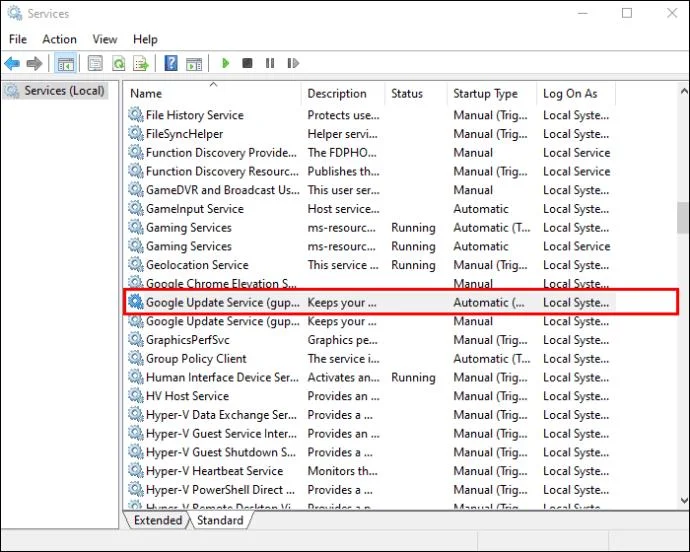Click the Restart Service toolbar button
690x552 pixels.
293,63
